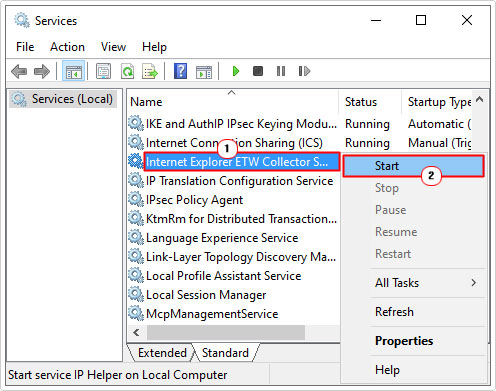
Task: Open the View menu
Action: coord(113,47)
